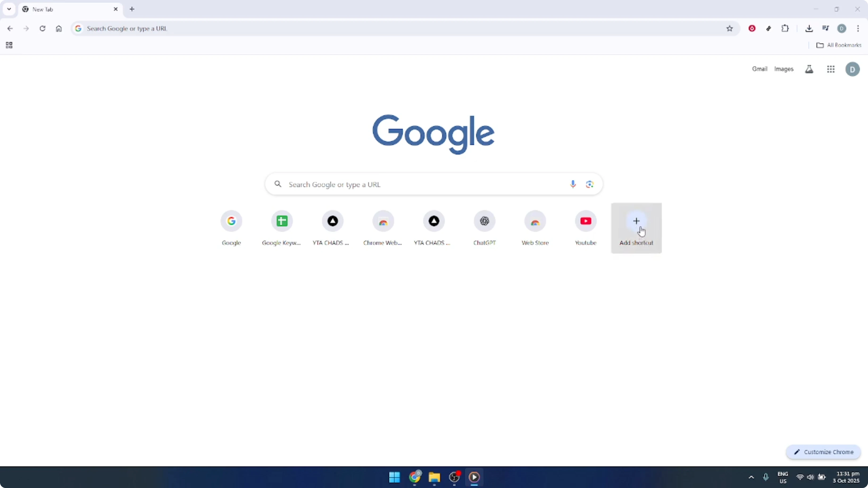Viewport: 868px width, 488px height.
Task: Open the Google apps grid
Action: [x=830, y=69]
